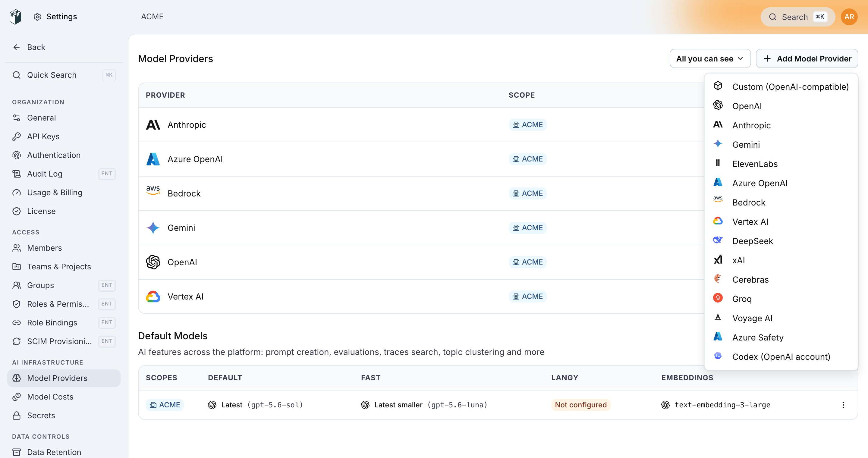The width and height of the screenshot is (868, 458).
Task: Click the Gemini star logo in the table
Action: coord(153,228)
